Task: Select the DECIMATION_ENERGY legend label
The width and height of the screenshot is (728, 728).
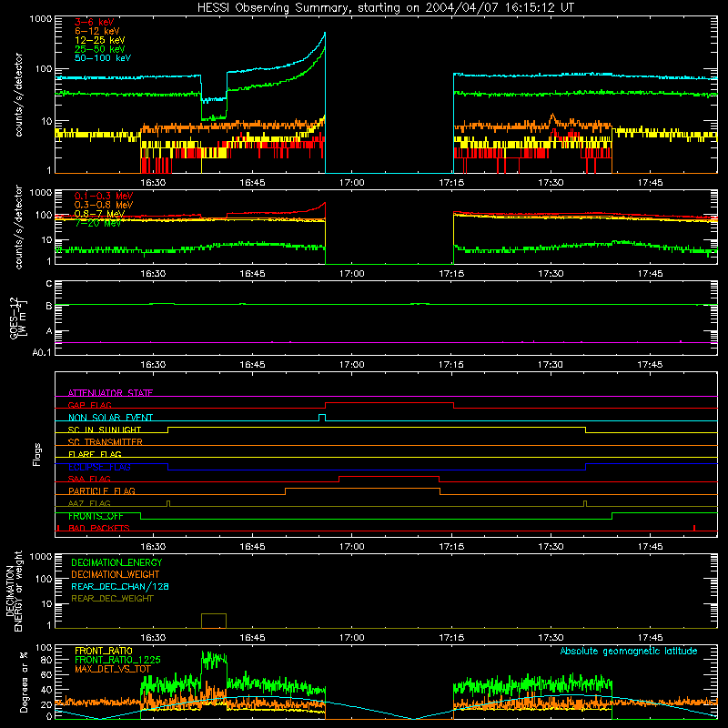Action: [116, 562]
